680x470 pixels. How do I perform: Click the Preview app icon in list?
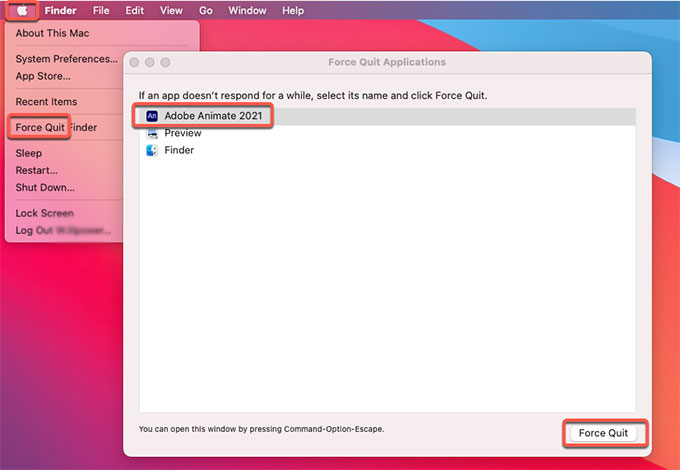(x=152, y=133)
